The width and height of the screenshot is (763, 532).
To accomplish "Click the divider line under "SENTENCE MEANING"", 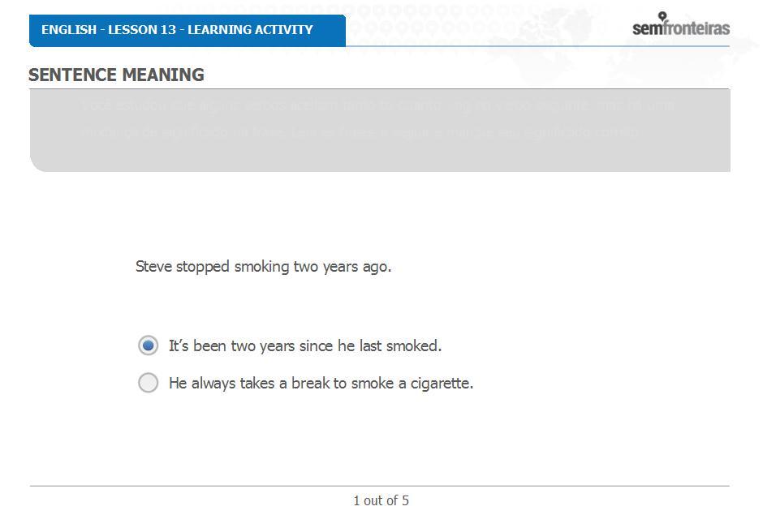I will [380, 88].
